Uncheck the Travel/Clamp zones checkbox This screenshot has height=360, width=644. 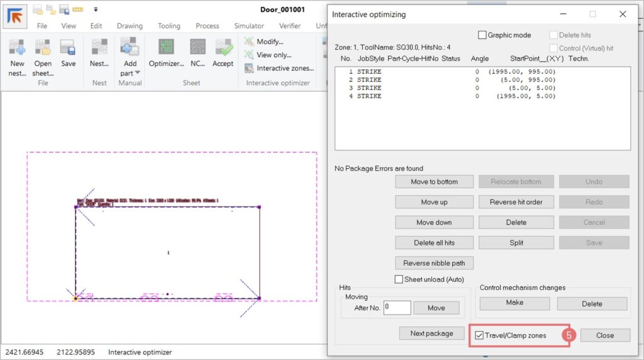pyautogui.click(x=479, y=335)
